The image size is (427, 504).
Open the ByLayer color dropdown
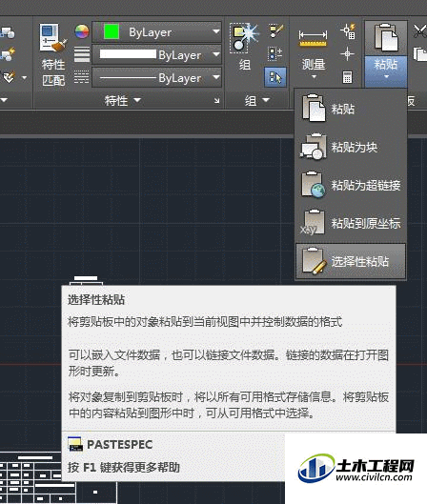(x=157, y=32)
